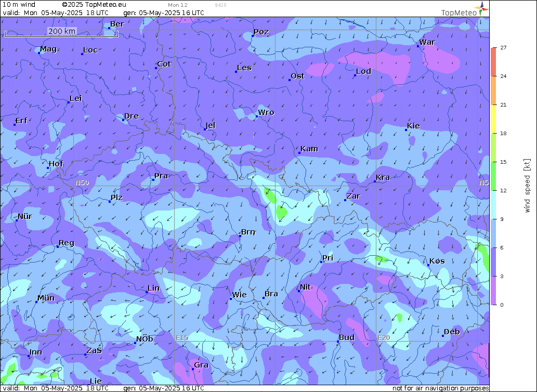Click the "Ost" city label

(x=297, y=76)
